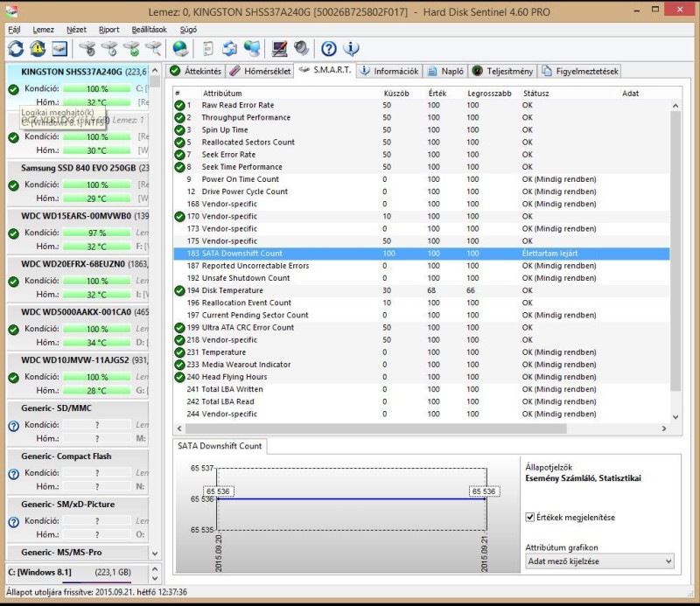Viewport: 700px width, 606px height.
Task: Click right arrow of horizontal table scrollbar
Action: tap(665, 428)
